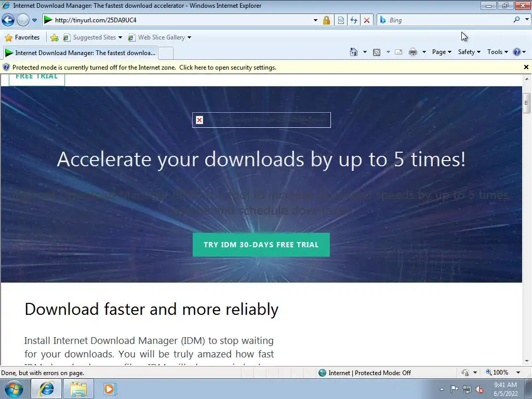Screen dimensions: 532x399
Task: Expand the address bar history dropdown
Action: coord(315,20)
